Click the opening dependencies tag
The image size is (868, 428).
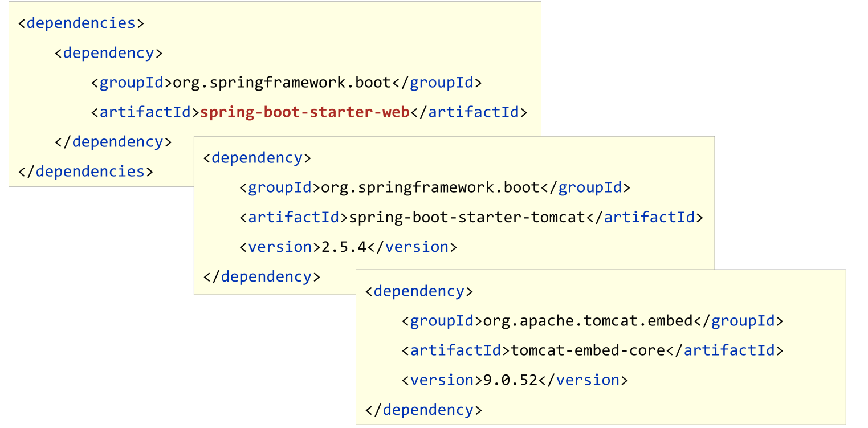tap(81, 23)
